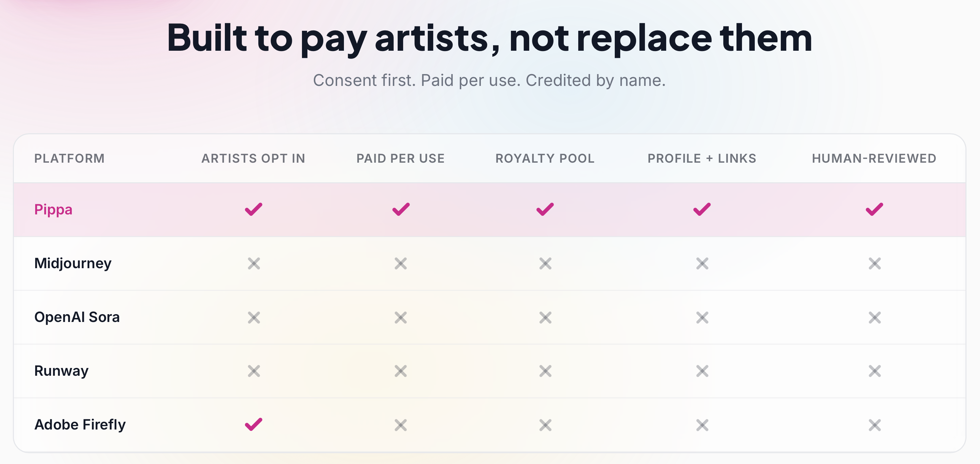Click Pippa's Profile + Links checkmark
This screenshot has width=980, height=464.
[x=702, y=209]
